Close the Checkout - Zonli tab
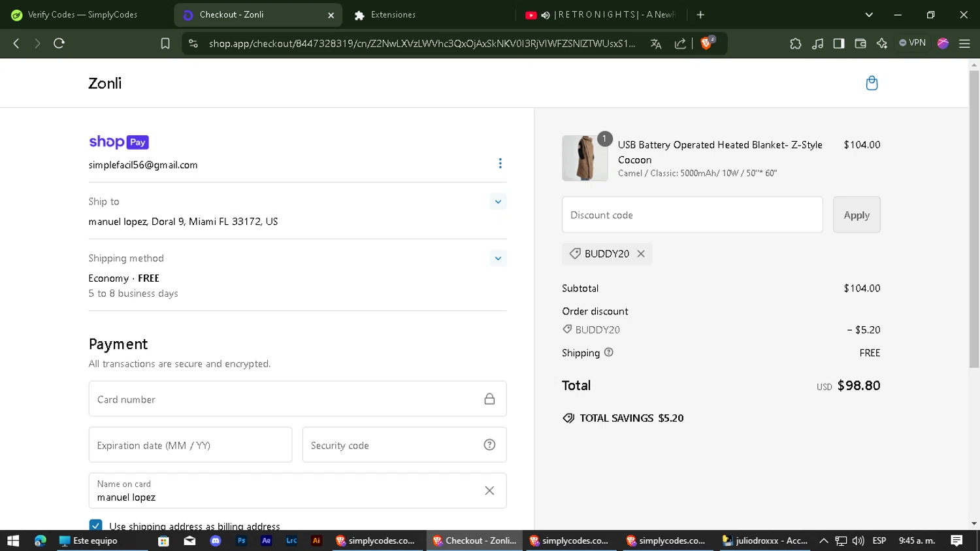The width and height of the screenshot is (980, 551). pos(331,15)
